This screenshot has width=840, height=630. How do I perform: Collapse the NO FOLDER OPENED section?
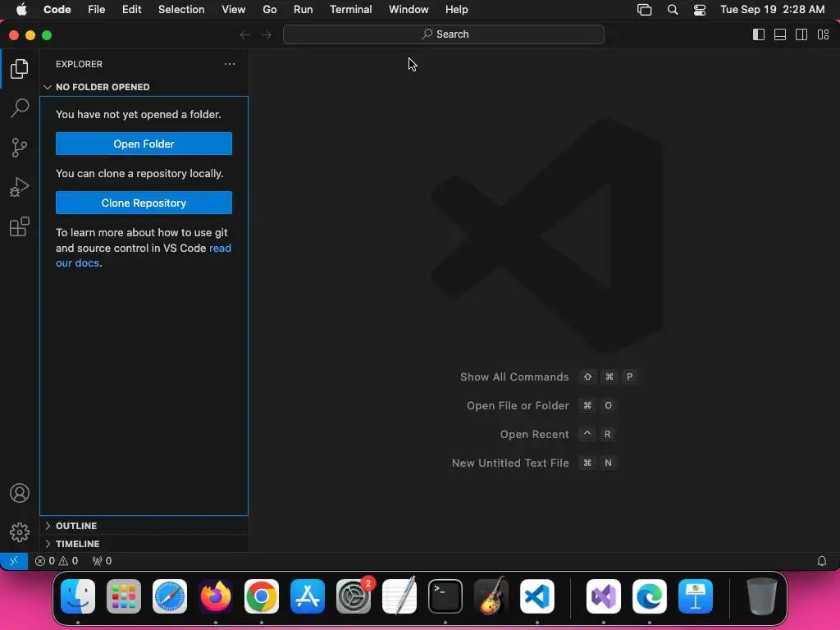point(144,87)
